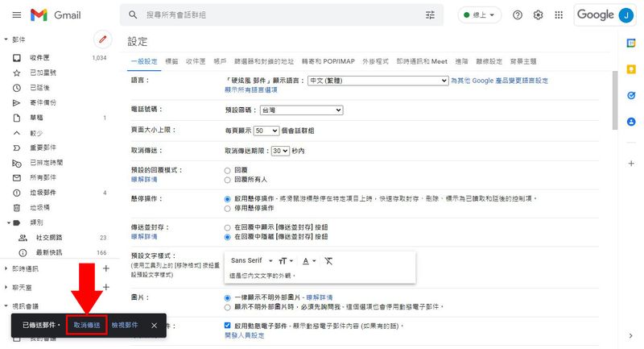Open search options filter icon

point(430,15)
